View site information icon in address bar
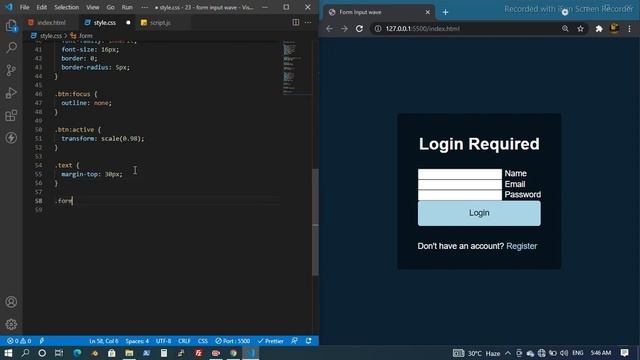Screen dimensions: 640x360 tap(378, 29)
